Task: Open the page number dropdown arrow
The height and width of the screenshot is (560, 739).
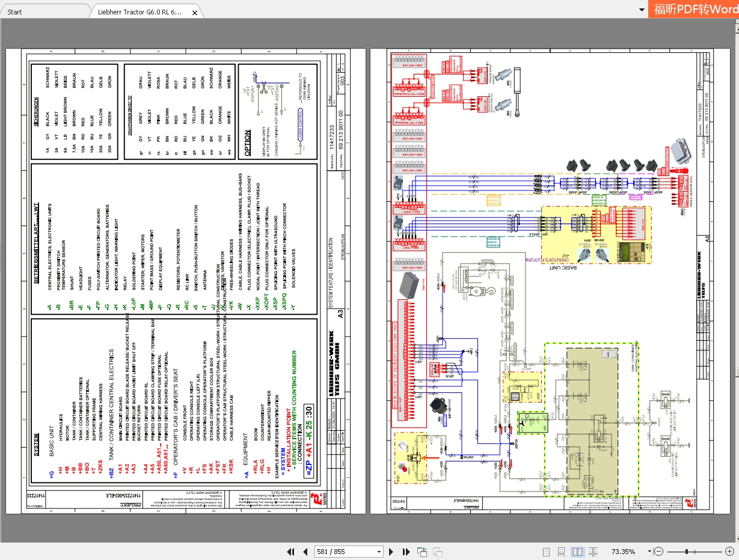Action: [379, 552]
